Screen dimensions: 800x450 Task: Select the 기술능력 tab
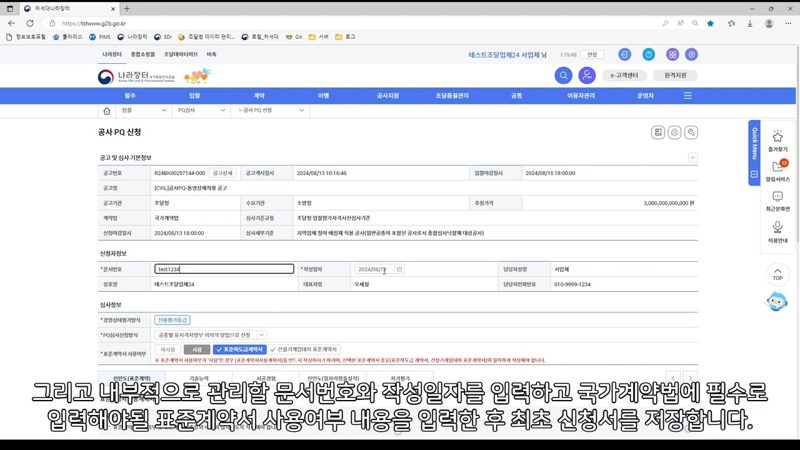(x=199, y=379)
